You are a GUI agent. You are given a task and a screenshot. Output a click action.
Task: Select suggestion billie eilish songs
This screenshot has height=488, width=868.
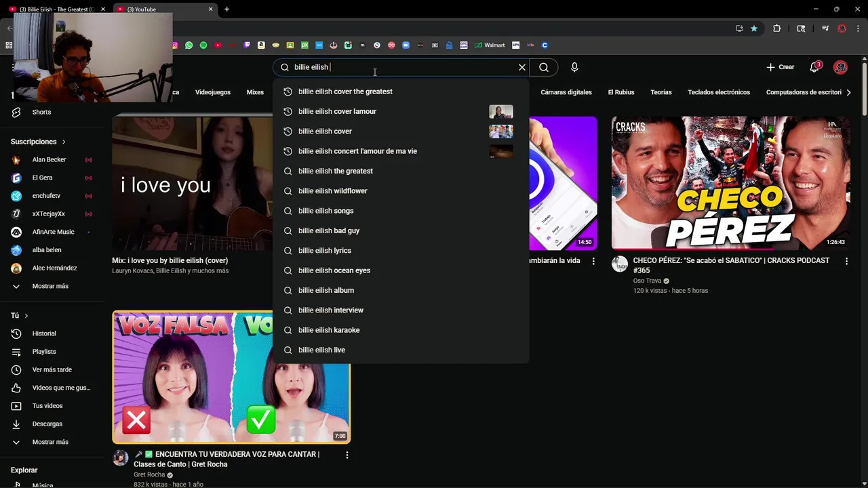coord(401,211)
